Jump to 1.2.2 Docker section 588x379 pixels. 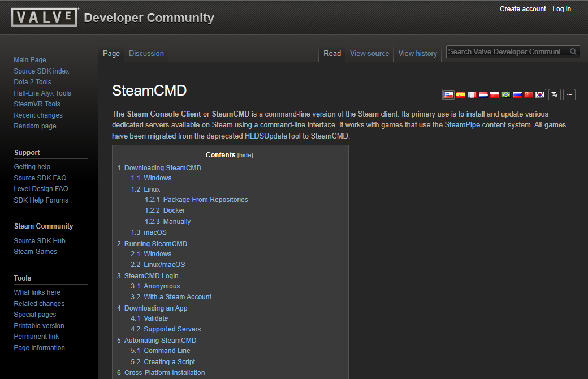165,210
